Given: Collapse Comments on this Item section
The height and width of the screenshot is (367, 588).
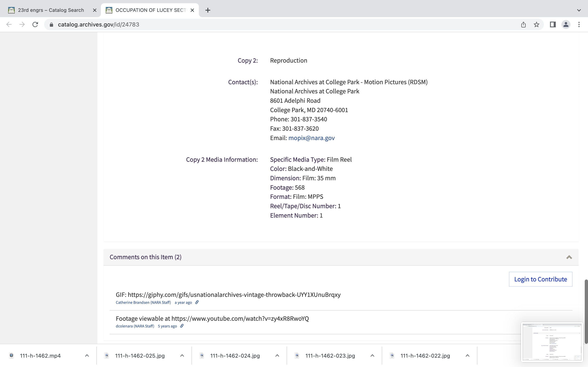Looking at the screenshot, I should [569, 257].
